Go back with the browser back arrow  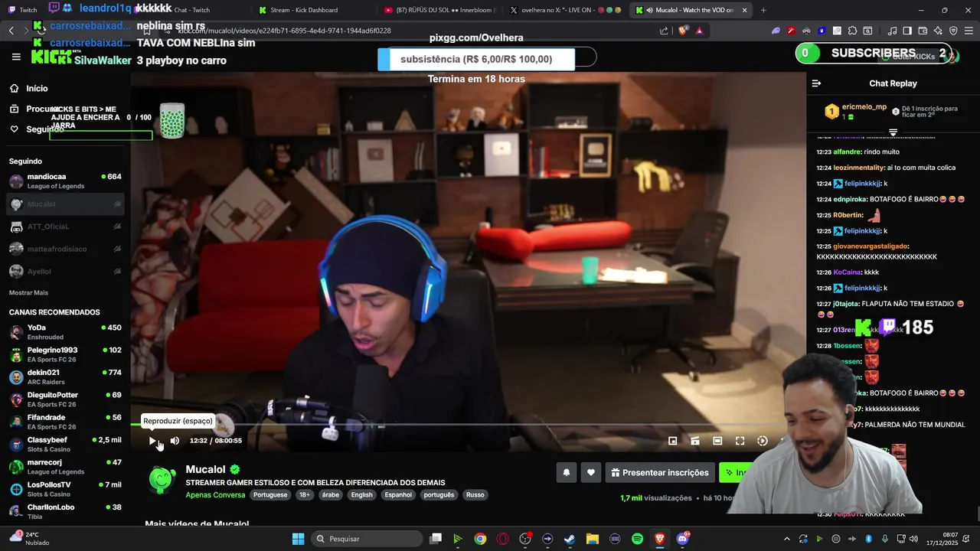pyautogui.click(x=11, y=31)
